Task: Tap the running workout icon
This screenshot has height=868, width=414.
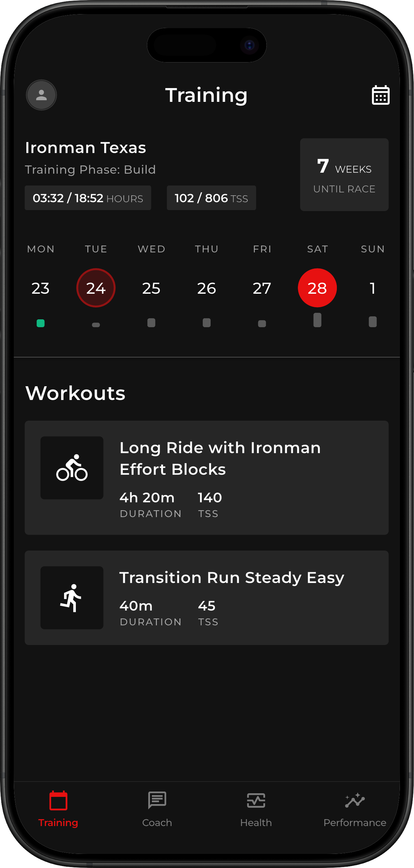Action: (72, 597)
